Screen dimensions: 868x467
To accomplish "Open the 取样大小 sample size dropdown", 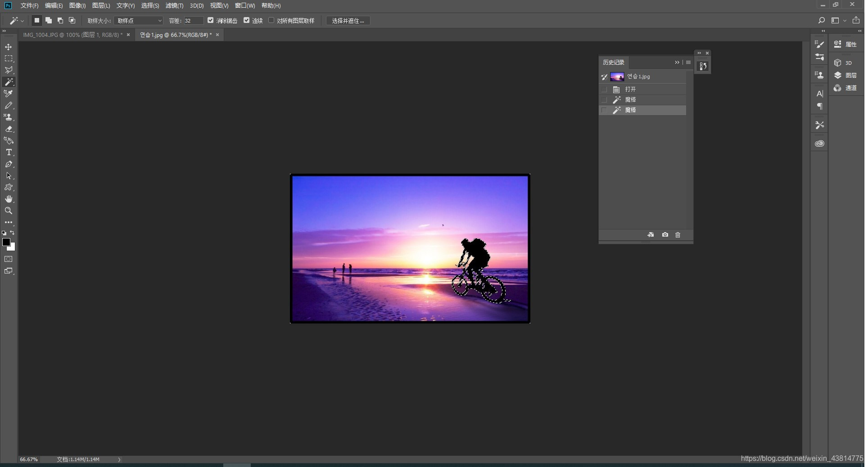I will 138,21.
